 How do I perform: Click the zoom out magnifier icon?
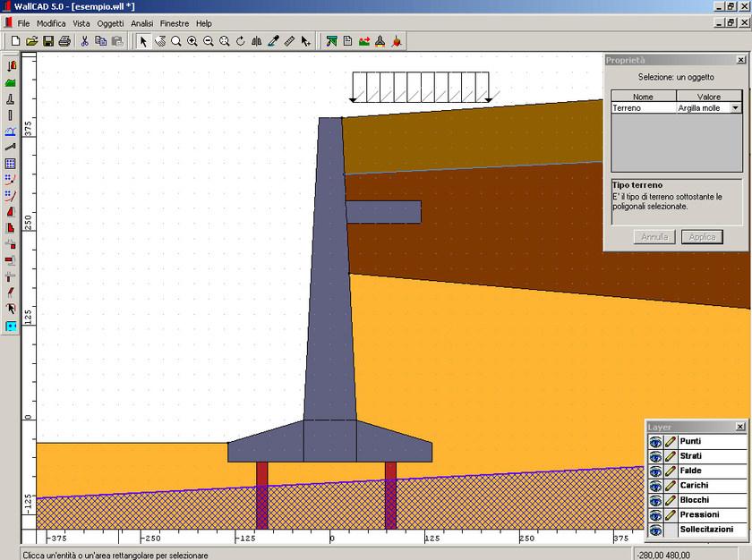(209, 40)
